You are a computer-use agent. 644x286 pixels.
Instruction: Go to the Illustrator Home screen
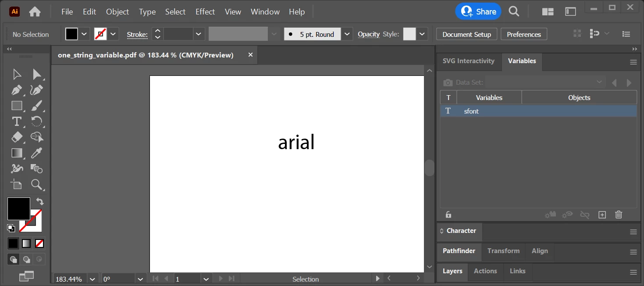(x=35, y=12)
